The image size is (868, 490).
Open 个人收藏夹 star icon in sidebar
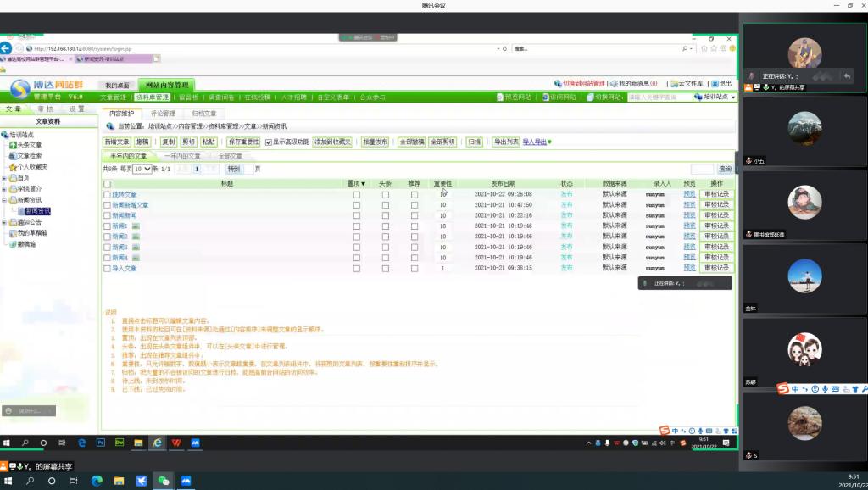(13, 167)
